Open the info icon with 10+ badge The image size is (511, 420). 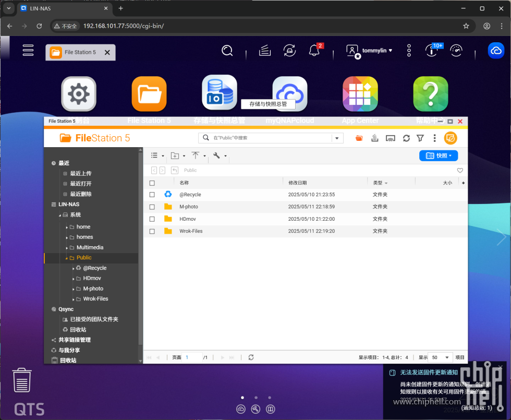(x=432, y=51)
